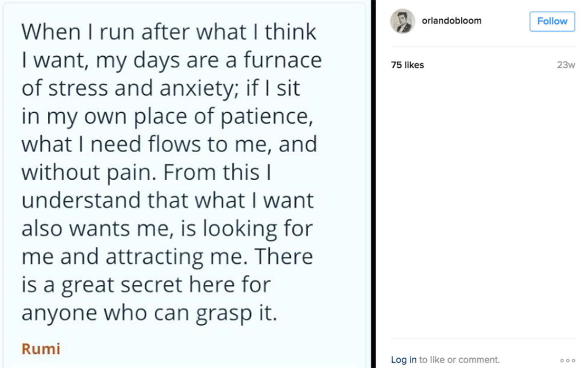Click the line 'understand that what I want'

click(168, 200)
